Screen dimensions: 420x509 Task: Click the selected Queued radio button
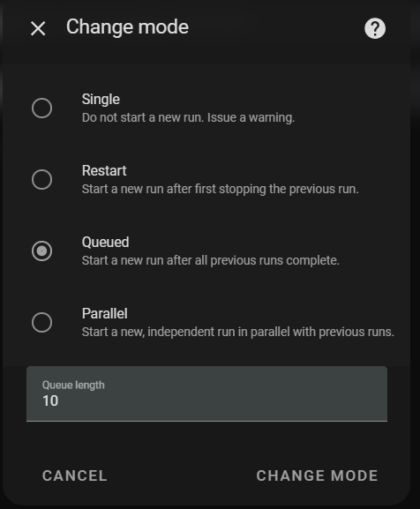(x=41, y=251)
